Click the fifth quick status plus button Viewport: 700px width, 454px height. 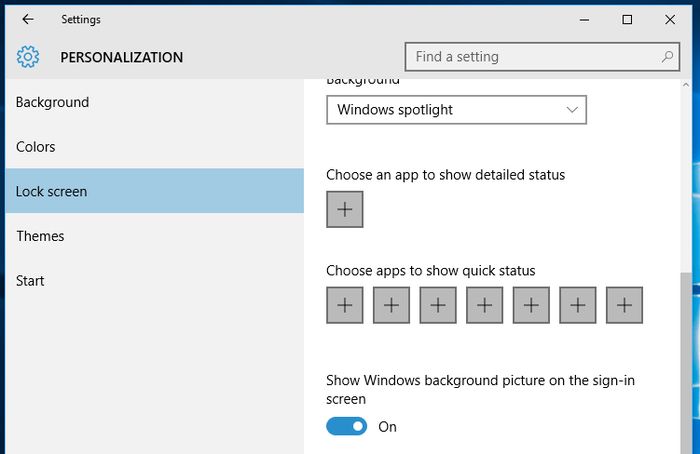tap(531, 305)
